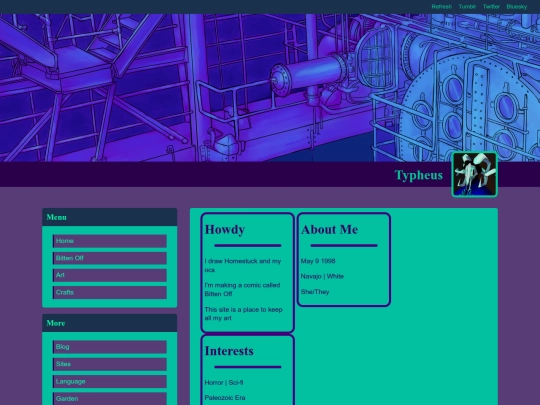The height and width of the screenshot is (405, 540).
Task: Click the Interests card heading
Action: click(229, 351)
